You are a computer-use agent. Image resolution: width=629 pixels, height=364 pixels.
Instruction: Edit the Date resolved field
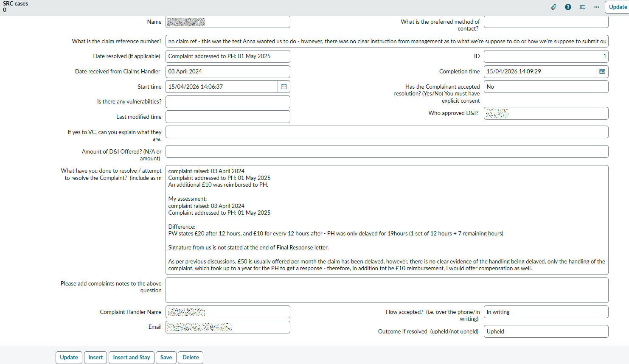pos(228,56)
